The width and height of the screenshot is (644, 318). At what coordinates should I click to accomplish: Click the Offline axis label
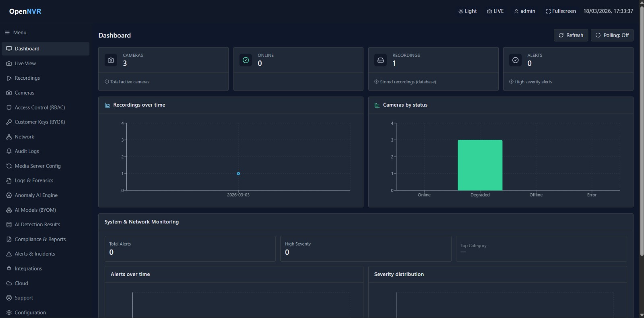point(536,195)
